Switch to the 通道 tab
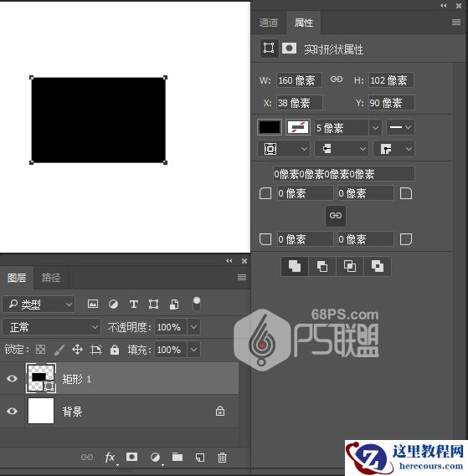 click(269, 23)
